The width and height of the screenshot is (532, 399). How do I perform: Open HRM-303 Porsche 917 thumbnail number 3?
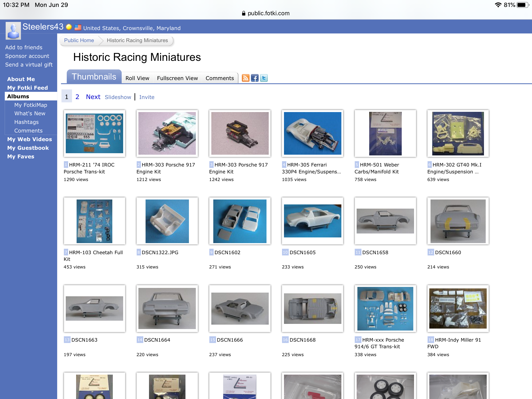[240, 133]
